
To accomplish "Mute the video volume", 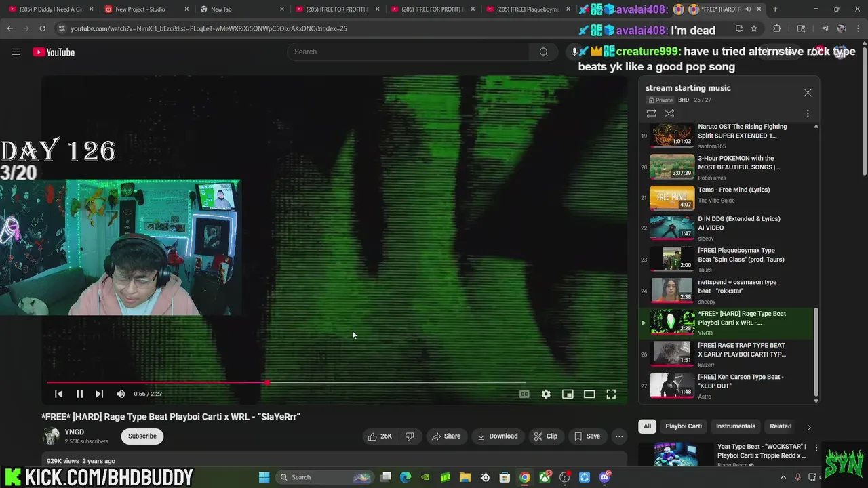I will (x=120, y=394).
